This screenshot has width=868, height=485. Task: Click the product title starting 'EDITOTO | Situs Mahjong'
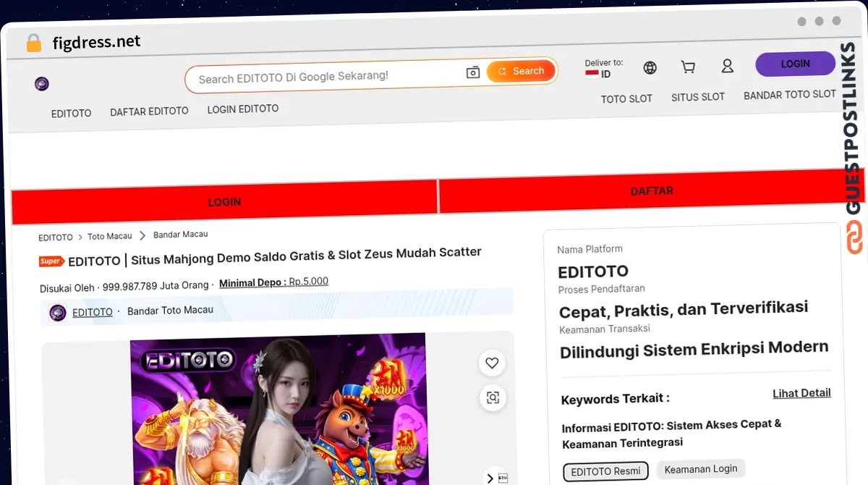[275, 256]
